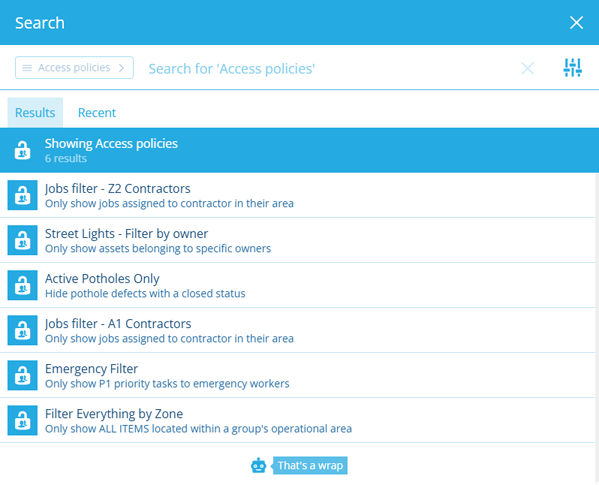Viewport: 599px width, 485px height.
Task: Click the Jobs filter - A1 Contractors lock icon
Action: pos(23,330)
